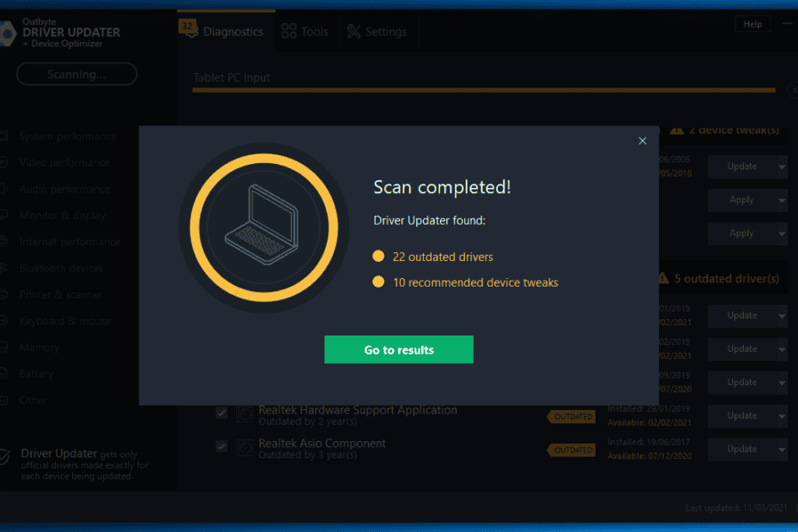The height and width of the screenshot is (532, 798).
Task: Expand Update dropdown for Realtek Hardware Support
Action: 783,416
